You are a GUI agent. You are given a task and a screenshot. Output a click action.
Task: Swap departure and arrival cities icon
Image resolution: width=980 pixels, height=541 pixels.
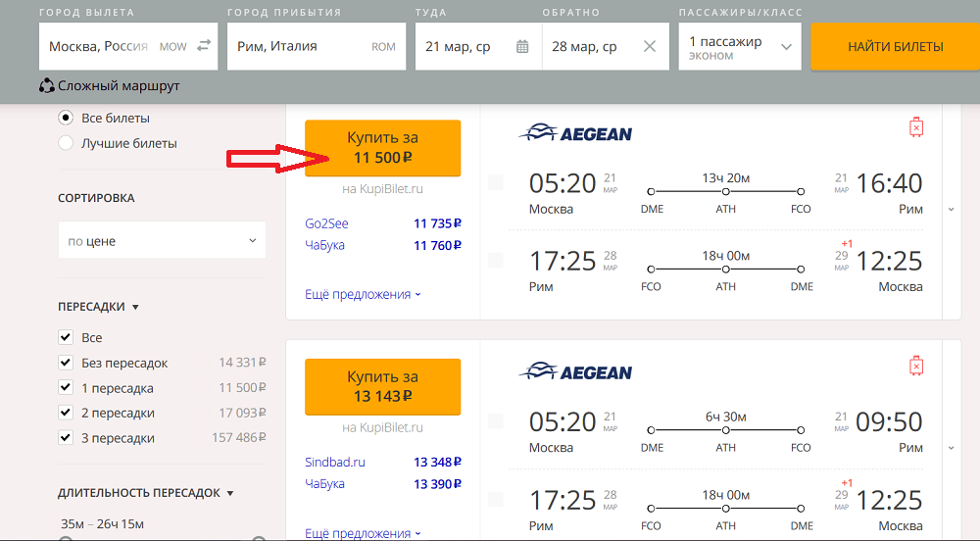[204, 46]
